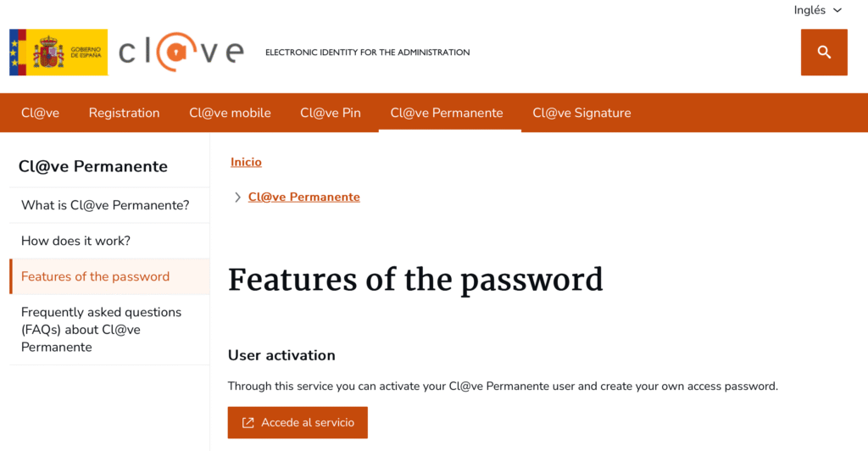
Task: Click the Cl@ve Permanente breadcrumb link
Action: (303, 198)
